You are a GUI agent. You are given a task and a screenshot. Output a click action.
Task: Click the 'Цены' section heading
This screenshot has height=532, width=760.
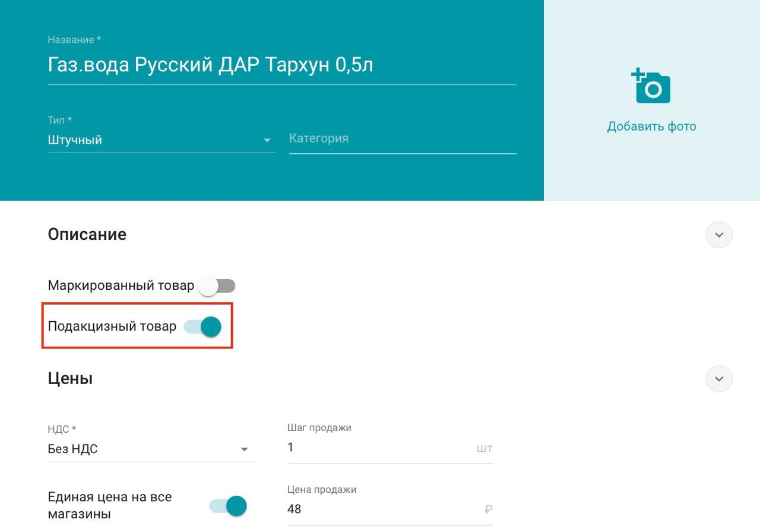pyautogui.click(x=70, y=379)
